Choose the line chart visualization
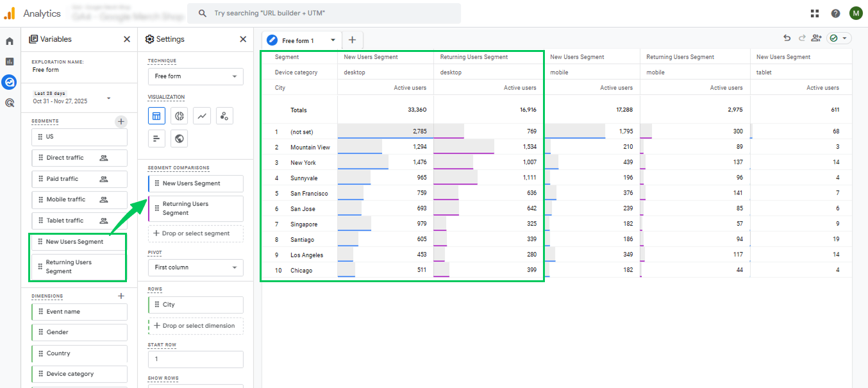The width and height of the screenshot is (868, 388). click(x=202, y=116)
